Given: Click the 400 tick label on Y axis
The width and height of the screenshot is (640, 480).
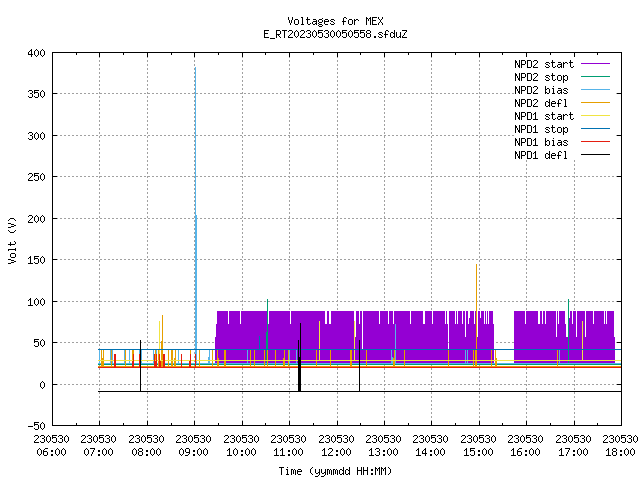Looking at the screenshot, I should tap(36, 53).
